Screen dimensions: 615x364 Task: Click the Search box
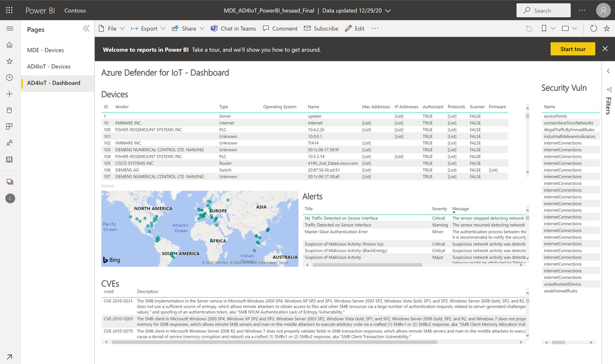[x=544, y=10]
